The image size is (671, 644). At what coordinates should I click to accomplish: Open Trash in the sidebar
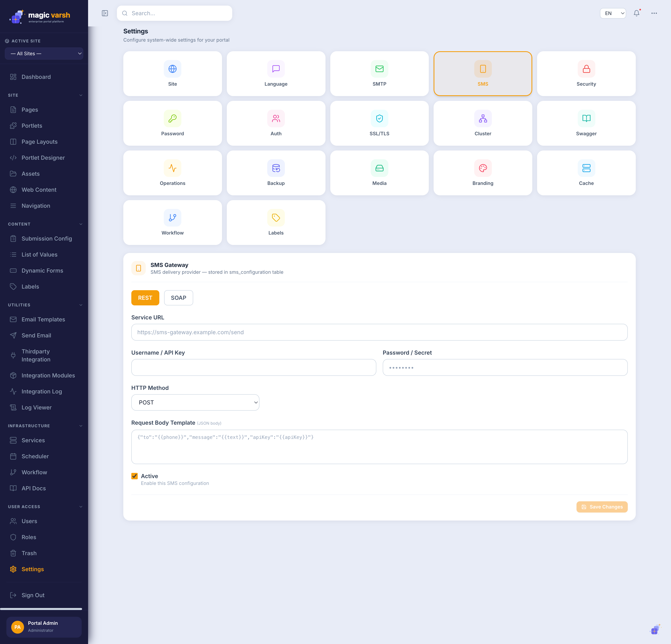44,553
